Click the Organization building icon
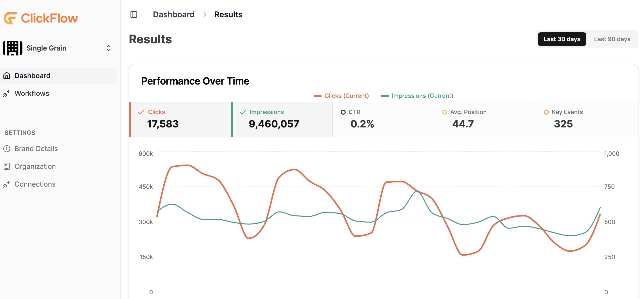 [7, 166]
